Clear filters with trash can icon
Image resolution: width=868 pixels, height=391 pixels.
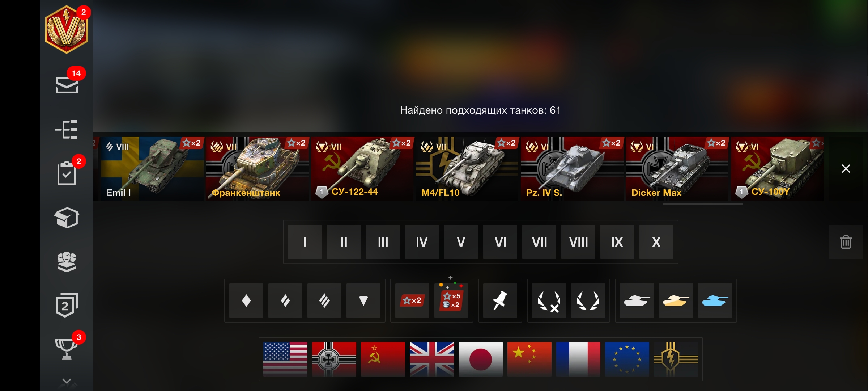coord(846,242)
